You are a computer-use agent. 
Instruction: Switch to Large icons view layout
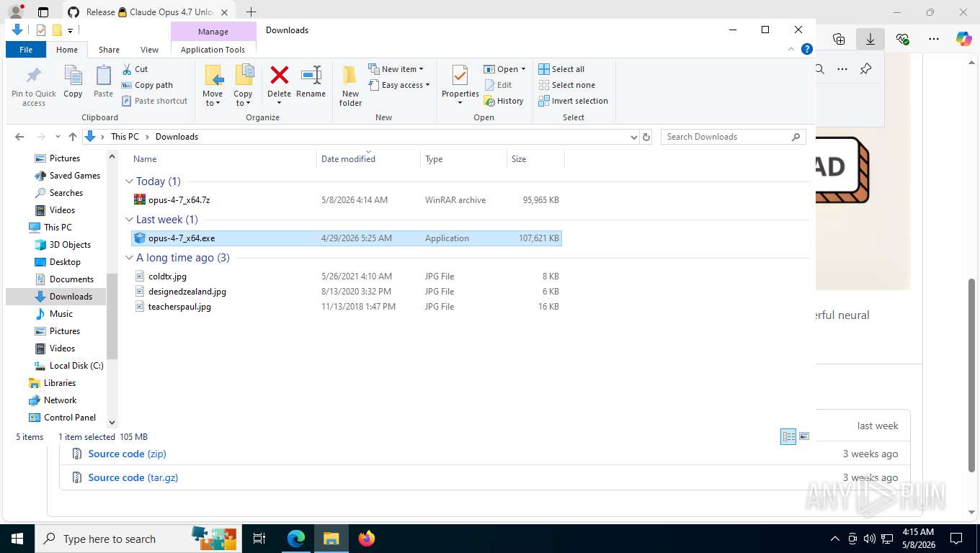[804, 436]
